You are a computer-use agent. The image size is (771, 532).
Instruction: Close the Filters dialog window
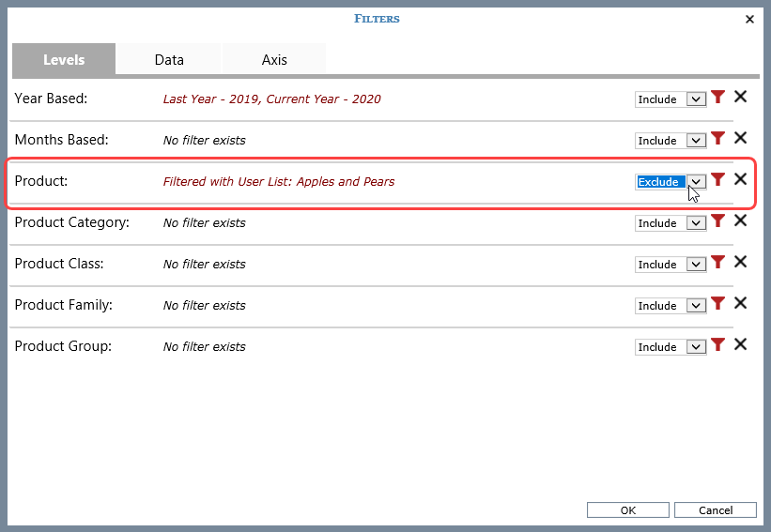pyautogui.click(x=749, y=19)
